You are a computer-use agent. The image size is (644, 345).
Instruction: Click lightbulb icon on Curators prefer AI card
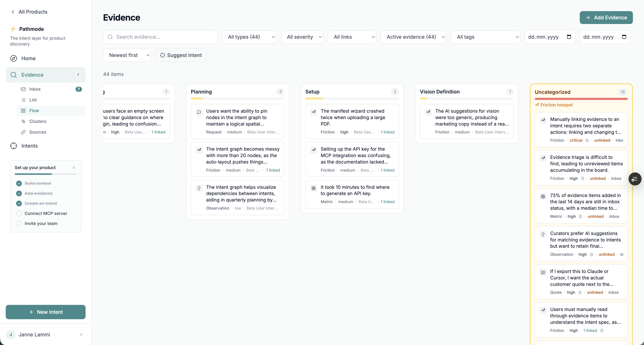coord(543,234)
